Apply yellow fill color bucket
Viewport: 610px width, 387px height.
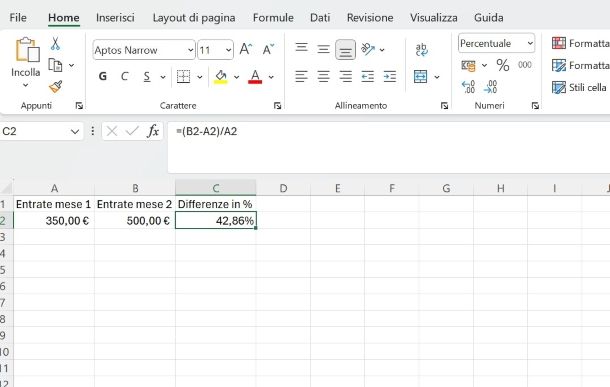click(221, 77)
